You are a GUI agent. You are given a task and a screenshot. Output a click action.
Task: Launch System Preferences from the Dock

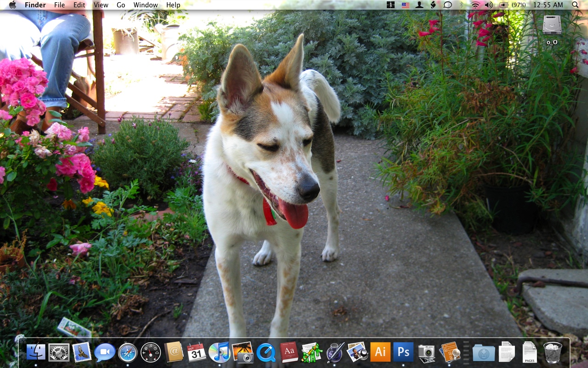click(x=59, y=352)
